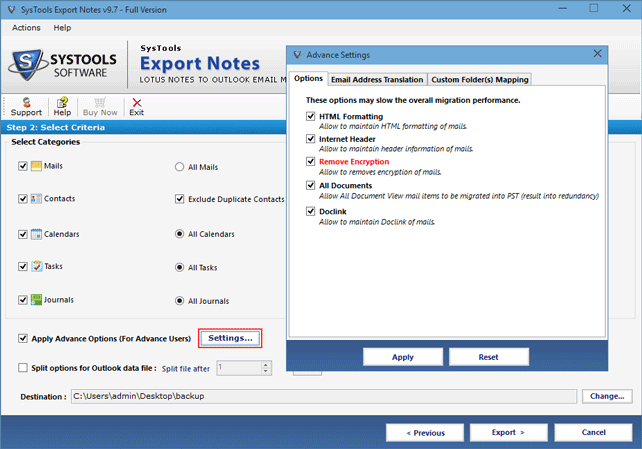Click the split file size input field
The width and height of the screenshot is (642, 449).
click(x=239, y=368)
